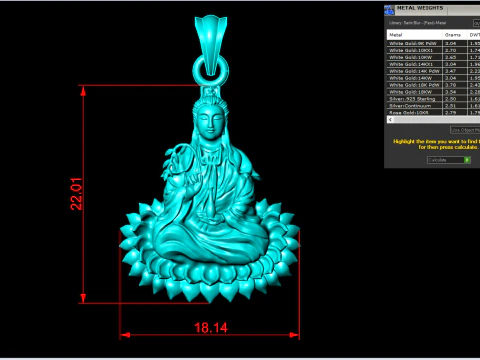Click the 3.54 grams cell
Viewport: 480px width, 360px height.
[x=455, y=92]
